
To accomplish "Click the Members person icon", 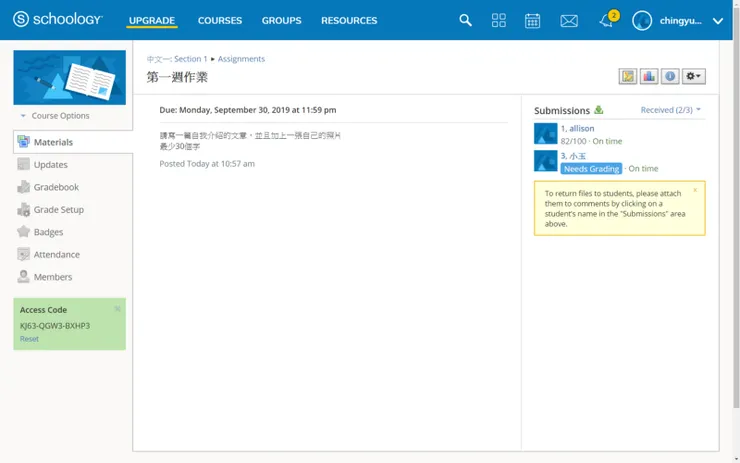I will pyautogui.click(x=23, y=277).
